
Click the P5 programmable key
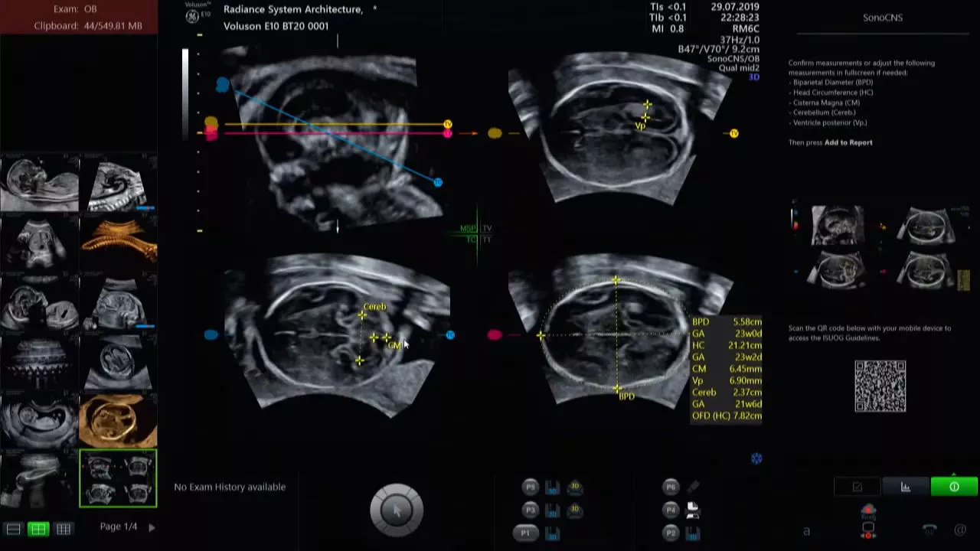point(531,487)
